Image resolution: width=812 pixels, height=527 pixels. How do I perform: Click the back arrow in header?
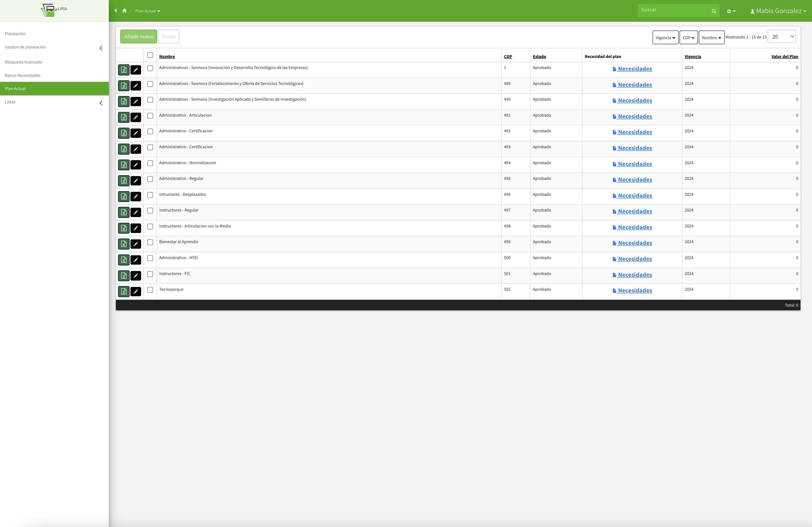pyautogui.click(x=116, y=11)
